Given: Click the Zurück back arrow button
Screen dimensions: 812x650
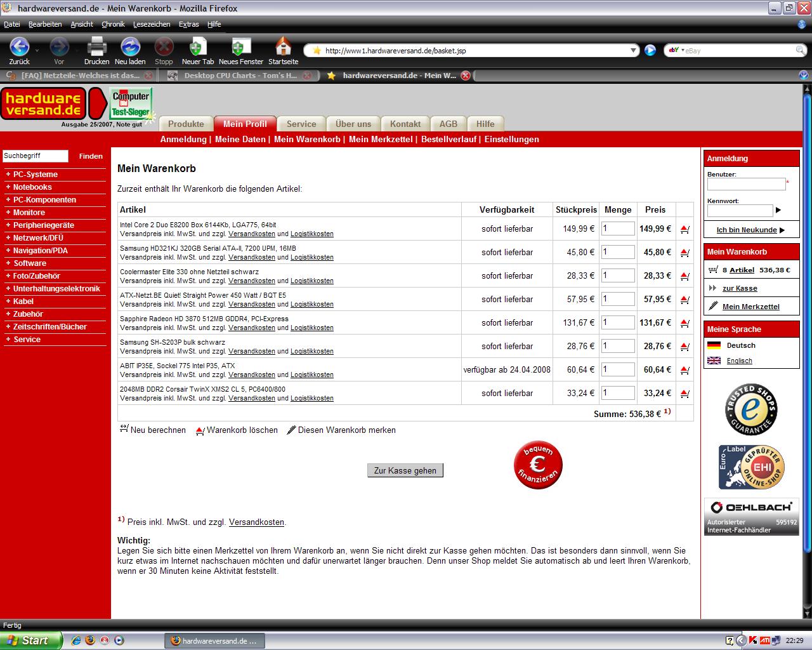Looking at the screenshot, I should (19, 47).
